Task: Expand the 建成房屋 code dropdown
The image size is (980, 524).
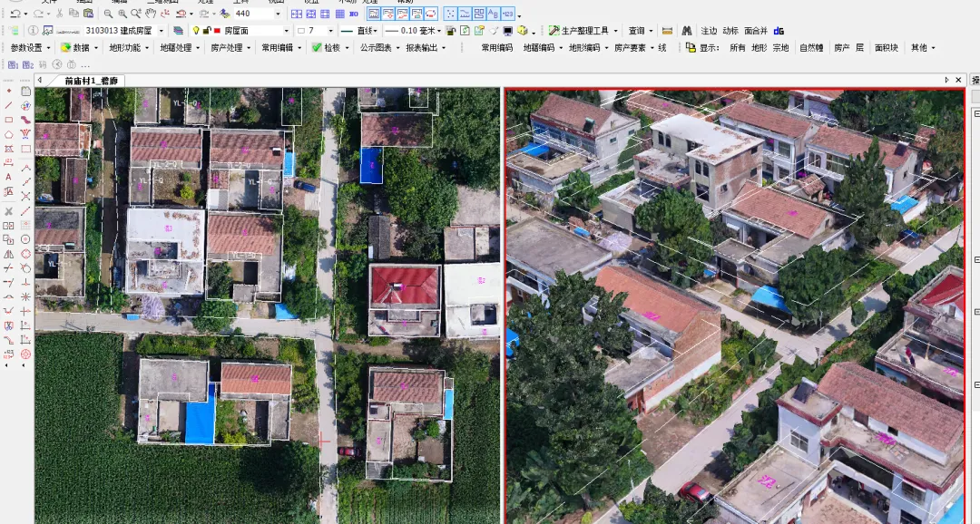Action: [x=162, y=29]
